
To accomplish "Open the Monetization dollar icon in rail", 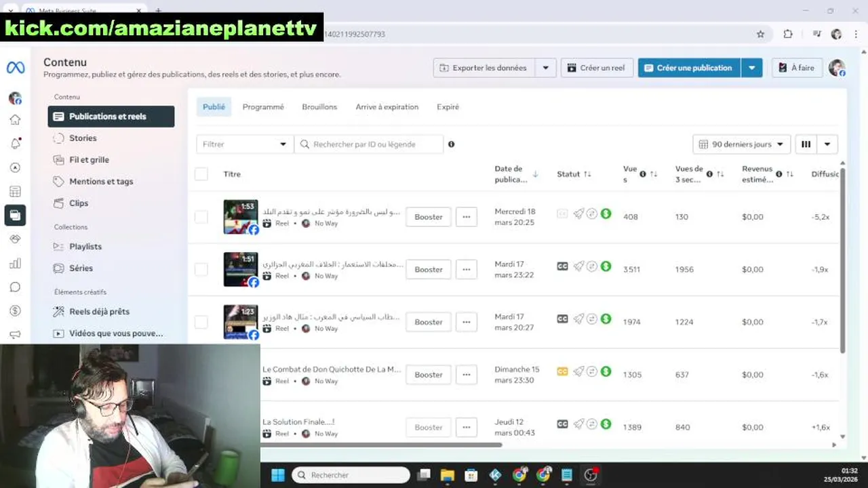I will 15,311.
